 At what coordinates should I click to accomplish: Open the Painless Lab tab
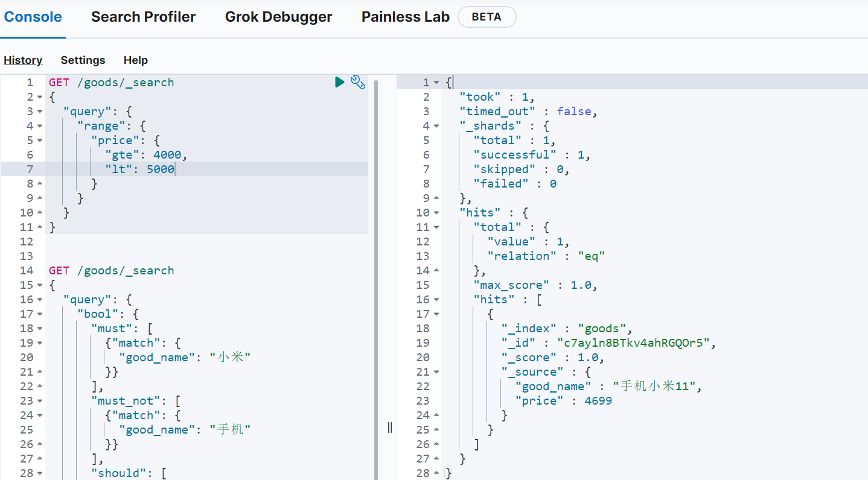point(405,17)
